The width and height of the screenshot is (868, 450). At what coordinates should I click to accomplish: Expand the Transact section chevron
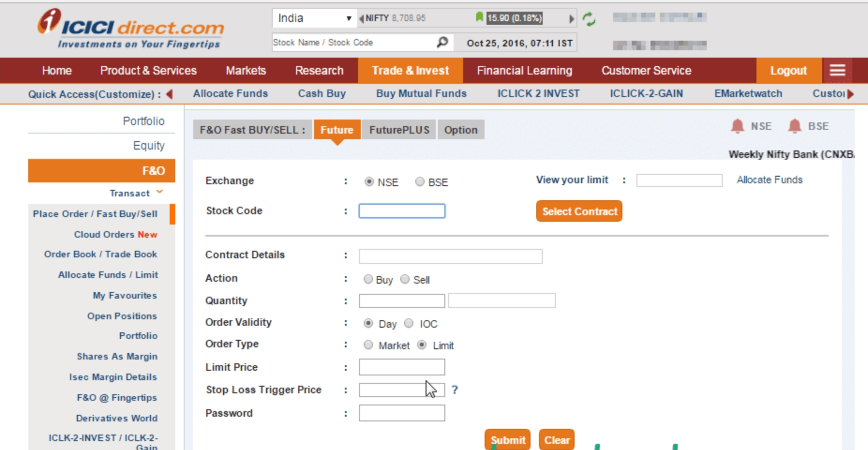[x=160, y=192]
